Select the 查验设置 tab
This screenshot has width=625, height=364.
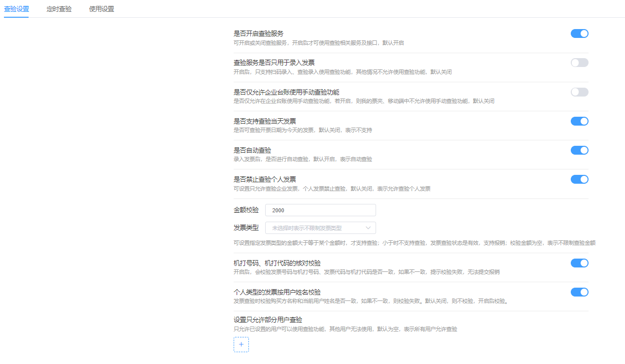tap(16, 9)
